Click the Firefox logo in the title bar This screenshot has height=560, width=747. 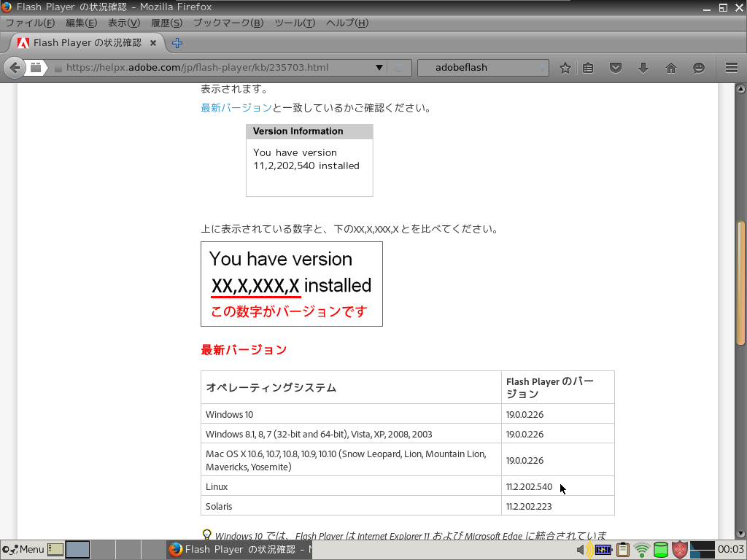(6, 7)
